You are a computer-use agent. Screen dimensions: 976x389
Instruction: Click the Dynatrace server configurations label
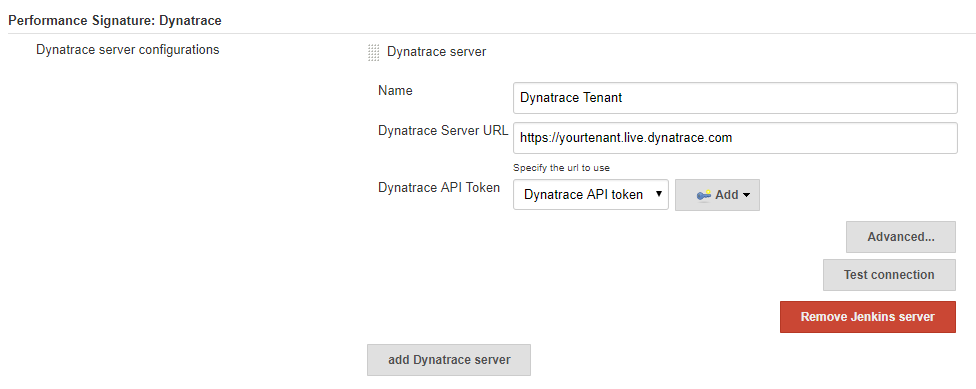click(128, 50)
